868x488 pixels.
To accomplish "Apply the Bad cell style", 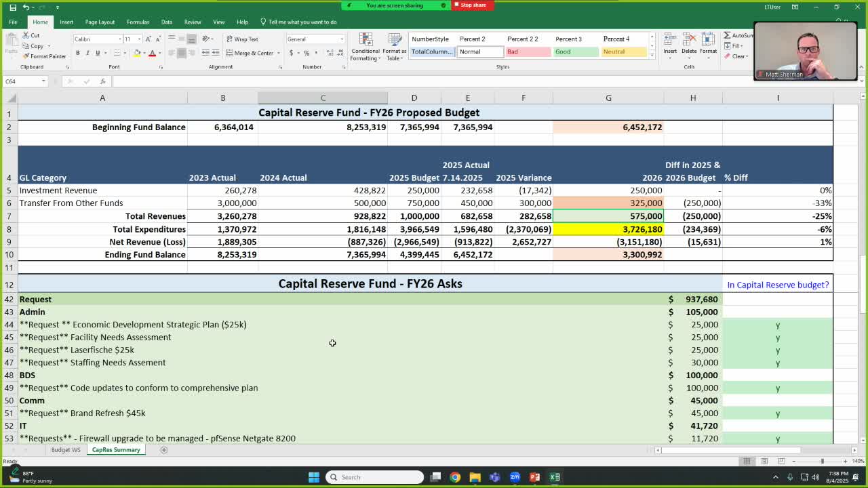I will click(526, 52).
